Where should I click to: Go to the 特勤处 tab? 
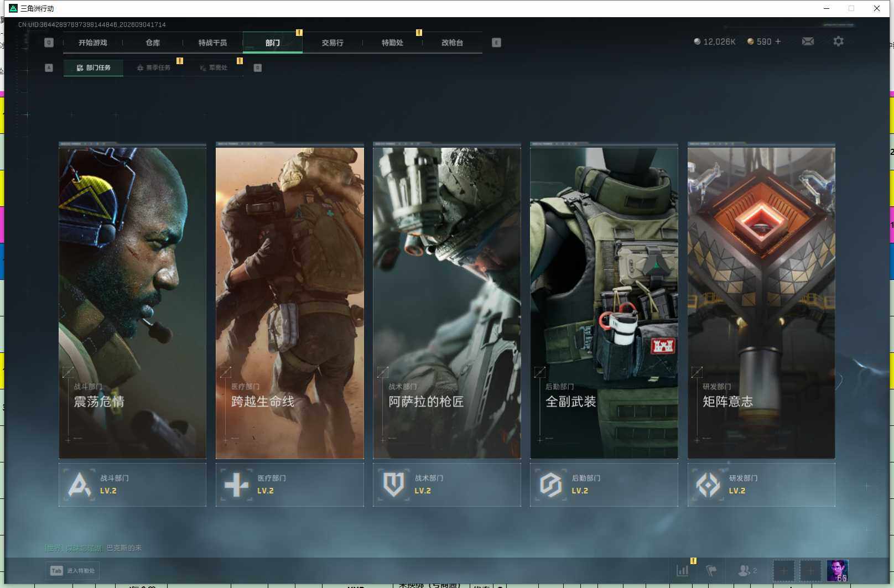coord(392,43)
